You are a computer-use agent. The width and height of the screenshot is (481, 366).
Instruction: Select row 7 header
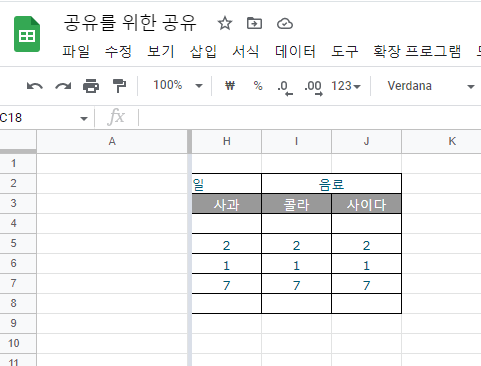click(18, 283)
